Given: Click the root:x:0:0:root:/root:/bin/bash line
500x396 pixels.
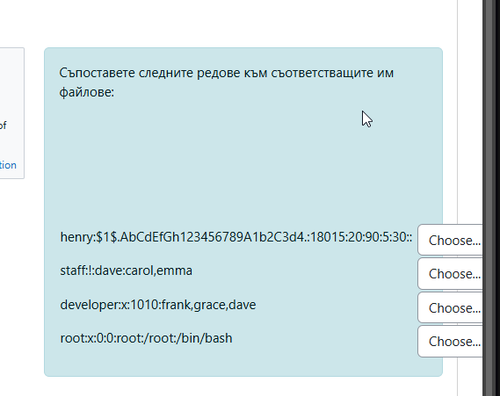Looking at the screenshot, I should pyautogui.click(x=146, y=338).
